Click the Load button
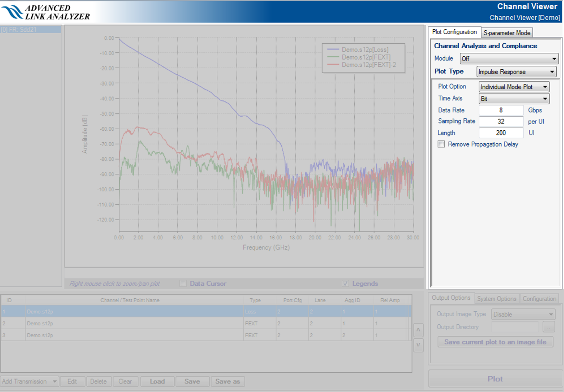The height and width of the screenshot is (392, 564). click(x=157, y=381)
